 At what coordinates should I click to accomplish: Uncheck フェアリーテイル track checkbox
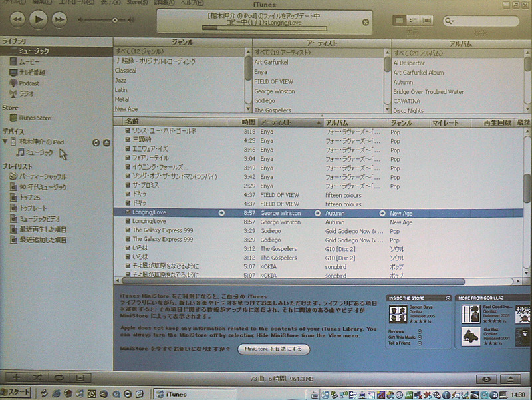(x=128, y=158)
